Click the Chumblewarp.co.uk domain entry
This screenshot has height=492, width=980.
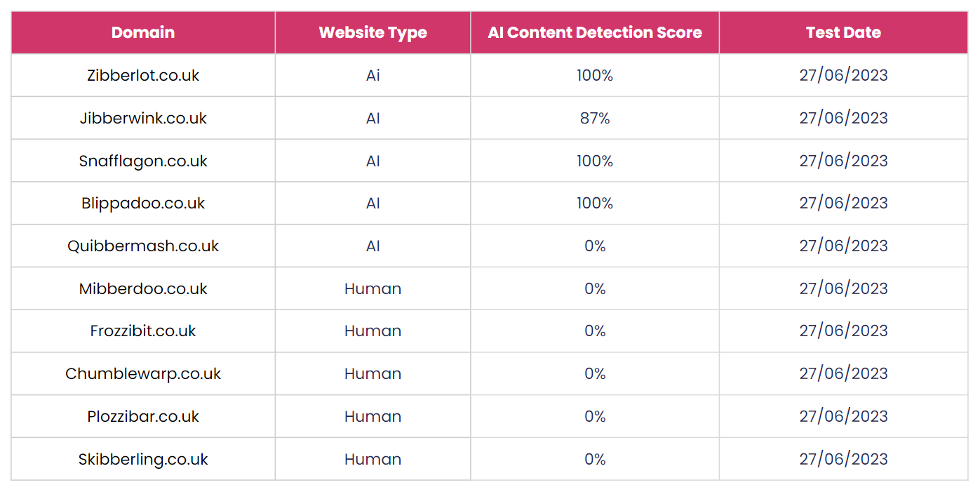pyautogui.click(x=143, y=373)
